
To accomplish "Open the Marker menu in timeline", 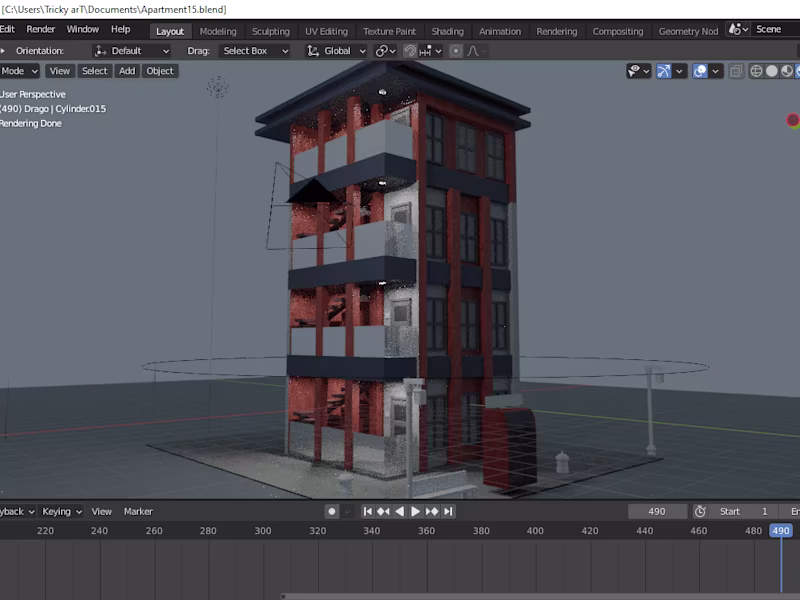I will pyautogui.click(x=138, y=511).
